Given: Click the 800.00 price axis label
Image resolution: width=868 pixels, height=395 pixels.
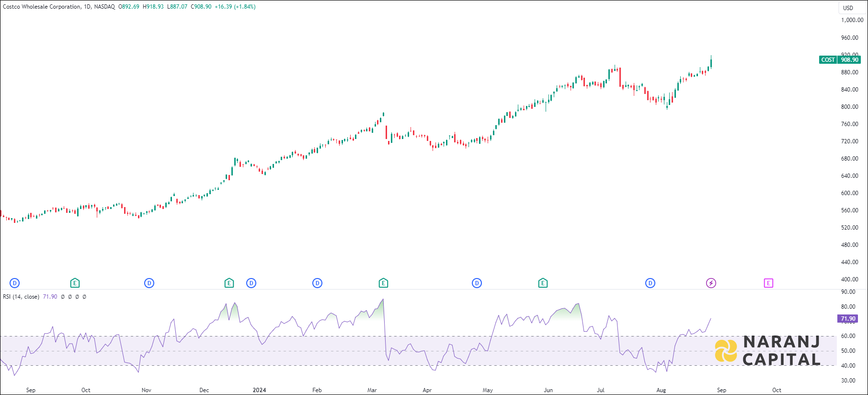Looking at the screenshot, I should (850, 107).
